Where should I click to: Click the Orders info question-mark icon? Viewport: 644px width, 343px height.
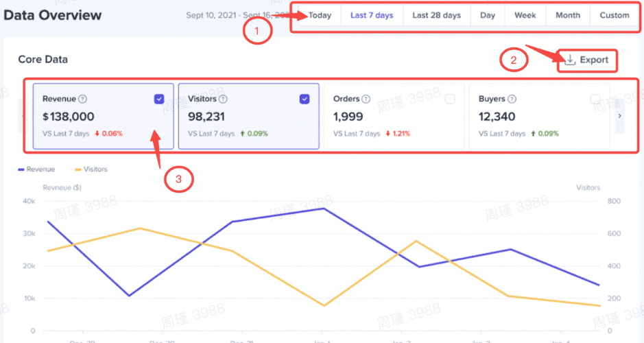[x=366, y=99]
